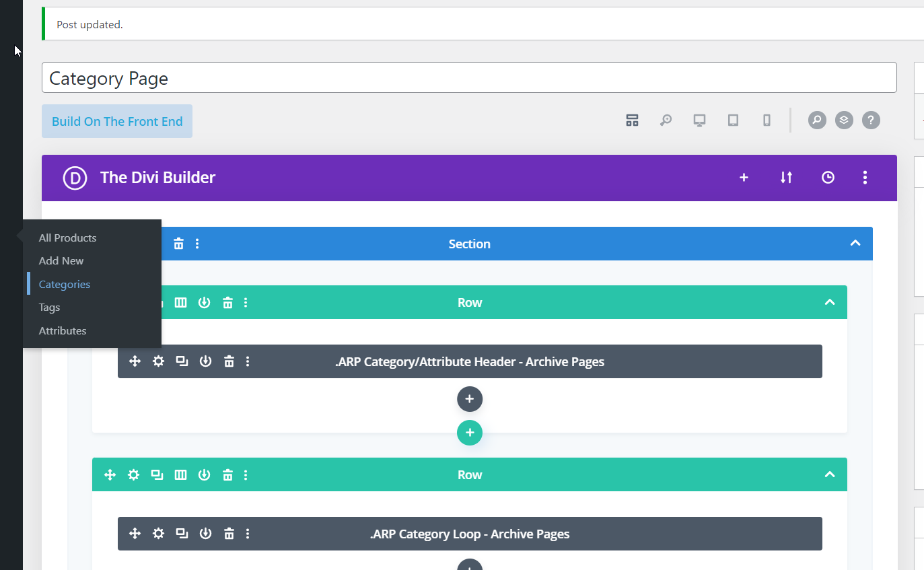This screenshot has height=570, width=924.
Task: Click the Category Page title field
Action: pyautogui.click(x=469, y=78)
